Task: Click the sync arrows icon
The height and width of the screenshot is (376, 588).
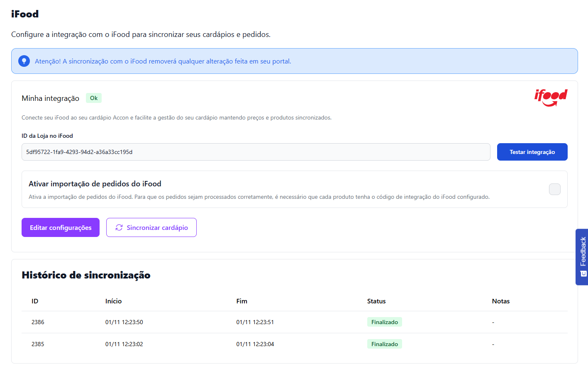Action: pyautogui.click(x=119, y=227)
